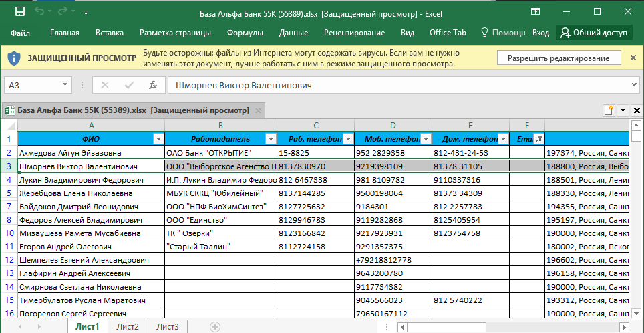Click horizontal scrollbar left arrow
This screenshot has height=333, width=644.
[x=402, y=327]
